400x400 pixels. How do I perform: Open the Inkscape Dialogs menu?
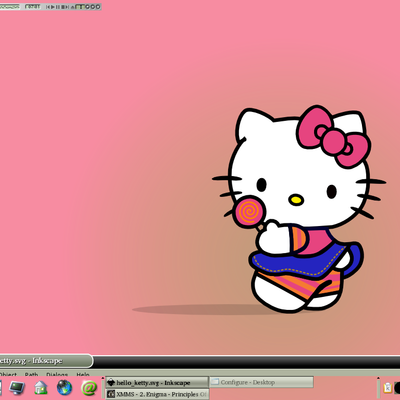(57, 374)
